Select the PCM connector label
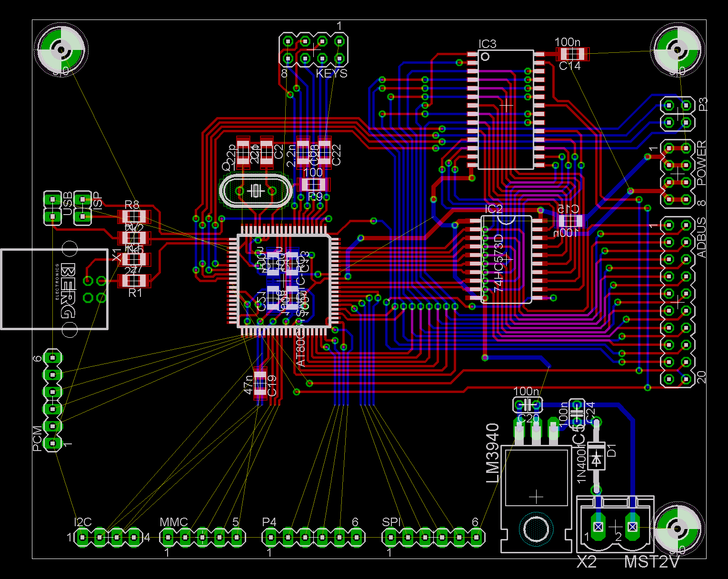The height and width of the screenshot is (579, 728). tap(38, 439)
